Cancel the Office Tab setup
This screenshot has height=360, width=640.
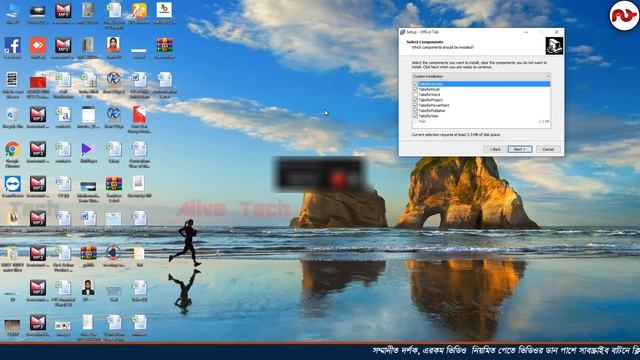coord(548,149)
